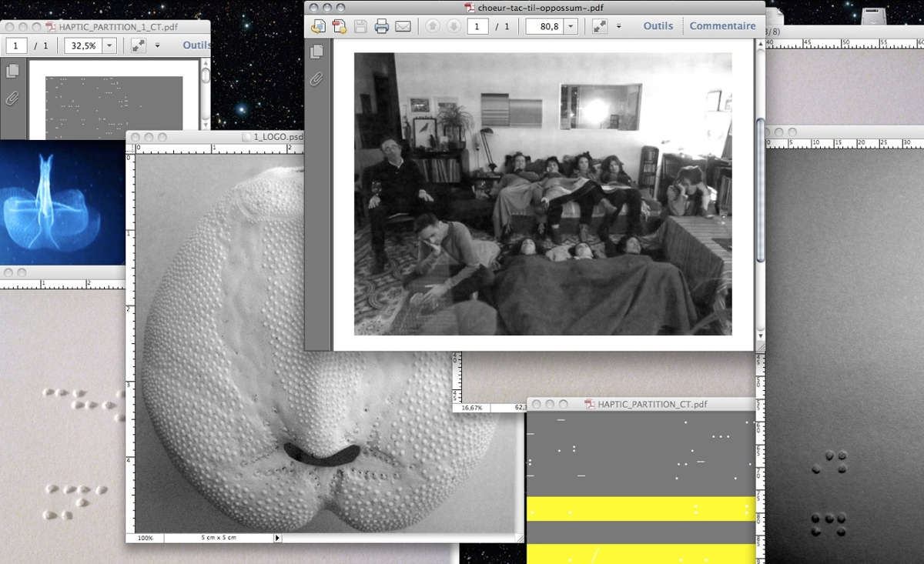
Task: Click the create PDF icon in choeur-tac-til-oppossum toolbar
Action: click(x=340, y=26)
